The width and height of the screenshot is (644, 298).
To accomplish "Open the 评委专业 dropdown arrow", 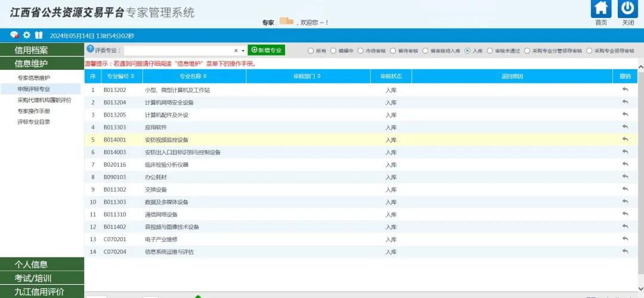I will click(x=243, y=51).
